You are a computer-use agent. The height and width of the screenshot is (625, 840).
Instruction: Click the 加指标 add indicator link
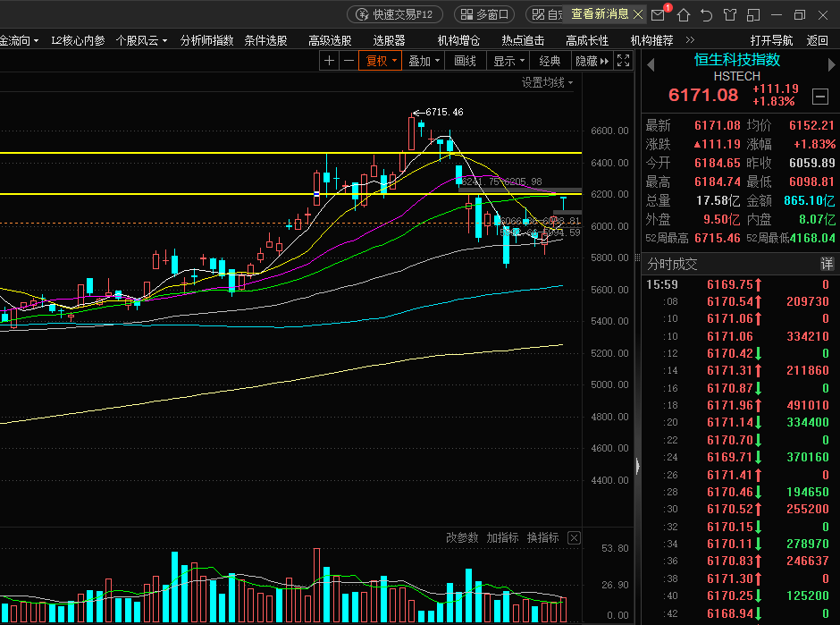coord(502,537)
